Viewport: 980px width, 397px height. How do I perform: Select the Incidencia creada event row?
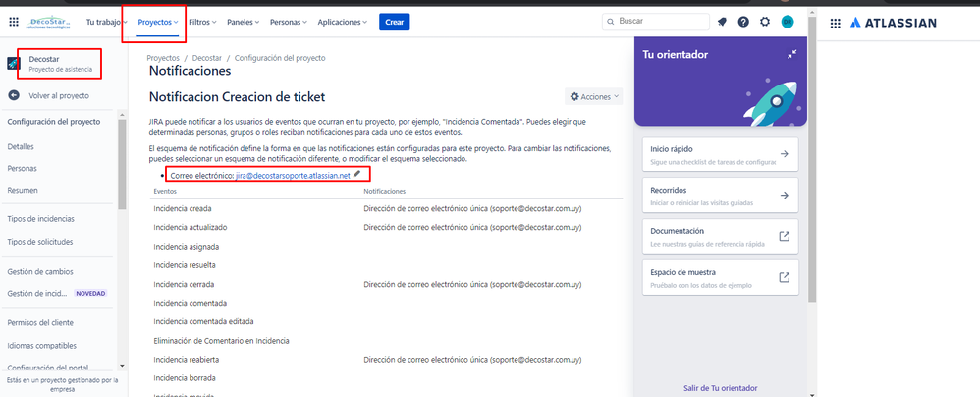click(x=386, y=208)
